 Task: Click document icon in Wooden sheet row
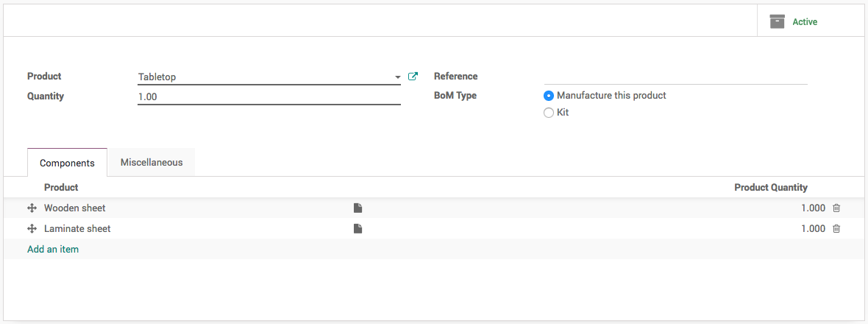(x=357, y=208)
